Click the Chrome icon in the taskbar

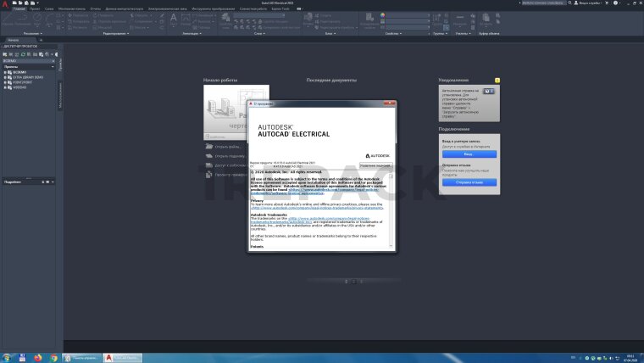53,358
